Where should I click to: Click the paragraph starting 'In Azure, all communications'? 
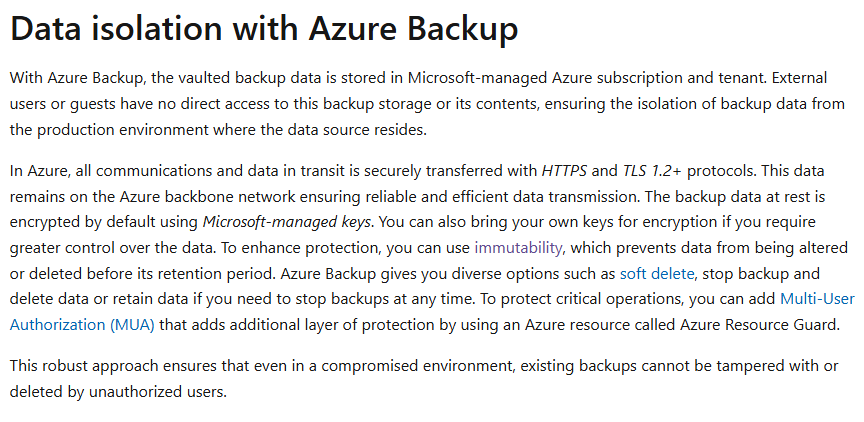(x=432, y=247)
